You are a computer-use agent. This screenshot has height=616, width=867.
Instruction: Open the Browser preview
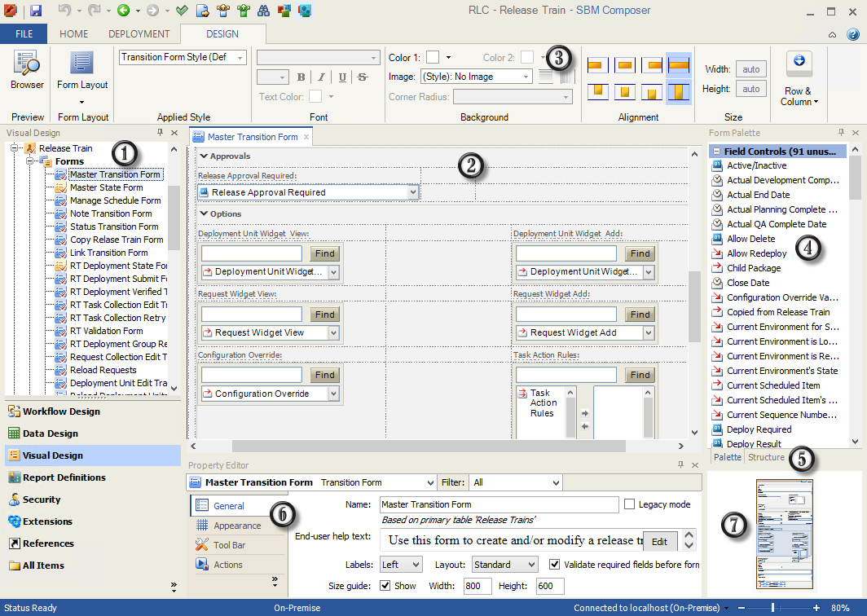coord(27,70)
